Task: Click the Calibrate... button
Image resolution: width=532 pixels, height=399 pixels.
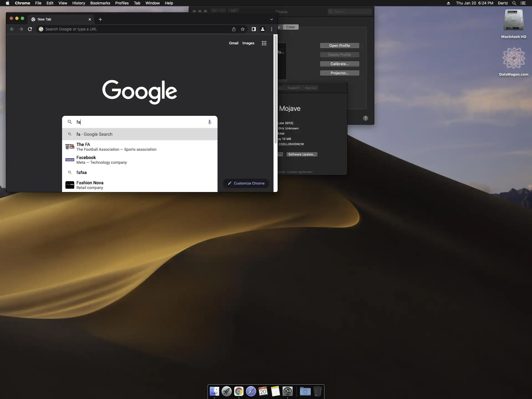Action: pyautogui.click(x=339, y=64)
